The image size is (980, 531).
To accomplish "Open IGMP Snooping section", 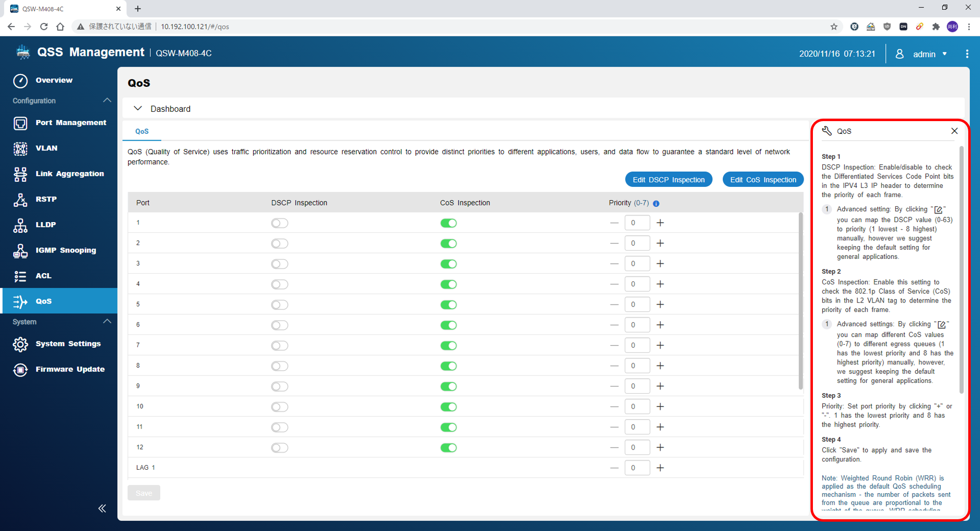I will tap(65, 250).
